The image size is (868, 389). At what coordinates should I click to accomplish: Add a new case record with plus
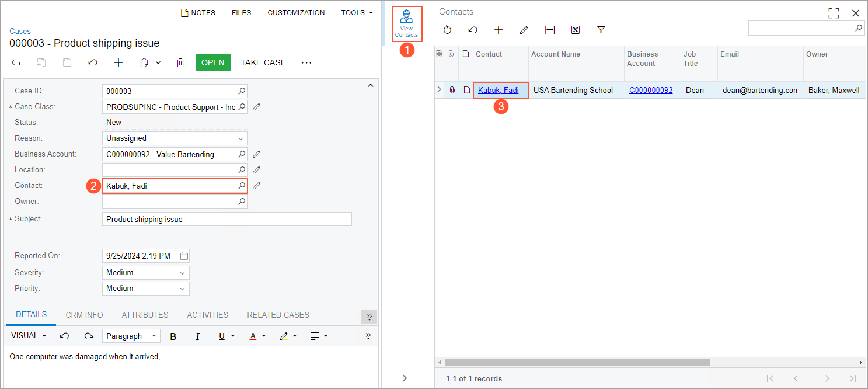[x=118, y=62]
